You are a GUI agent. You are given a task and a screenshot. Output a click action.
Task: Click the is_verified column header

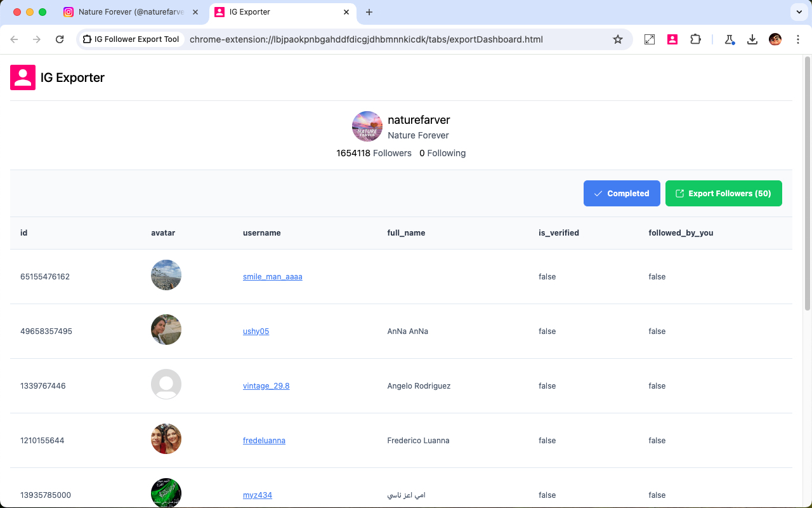(559, 233)
